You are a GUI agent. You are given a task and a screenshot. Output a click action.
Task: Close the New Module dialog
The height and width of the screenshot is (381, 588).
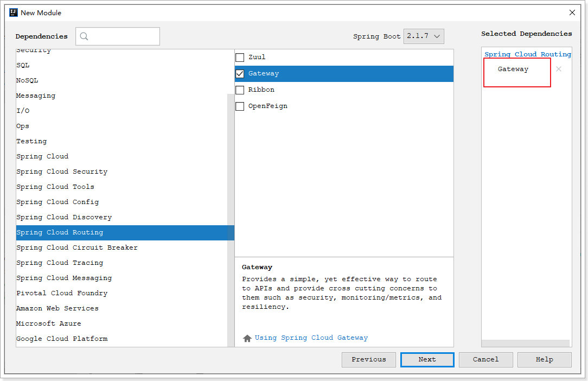(x=572, y=12)
